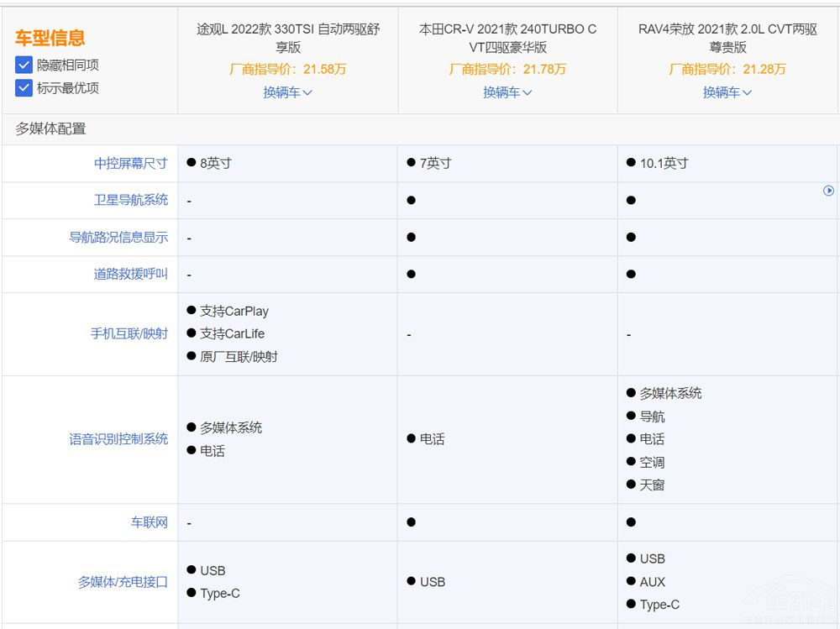
Task: Select the 多媒体/充电接口 row label
Action: [x=123, y=582]
